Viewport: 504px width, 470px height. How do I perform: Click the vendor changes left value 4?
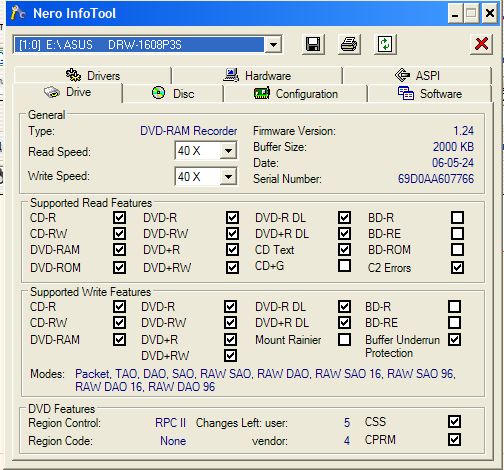click(347, 441)
